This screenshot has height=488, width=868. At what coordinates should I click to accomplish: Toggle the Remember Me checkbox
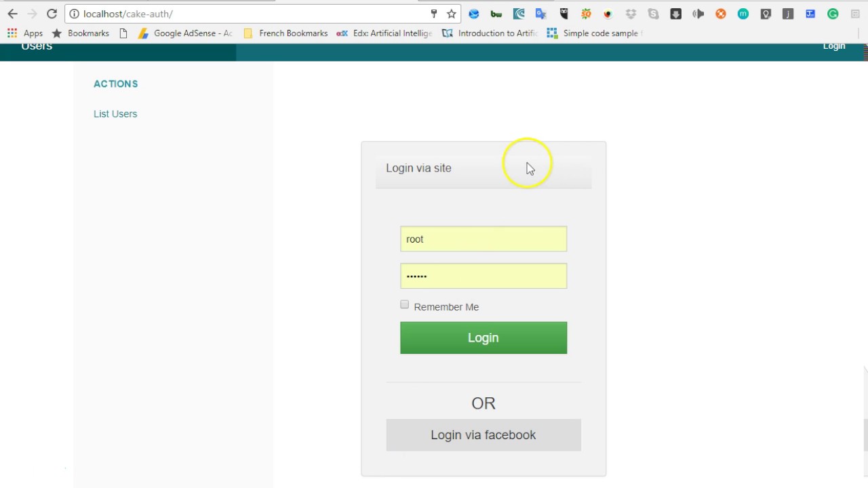point(405,305)
